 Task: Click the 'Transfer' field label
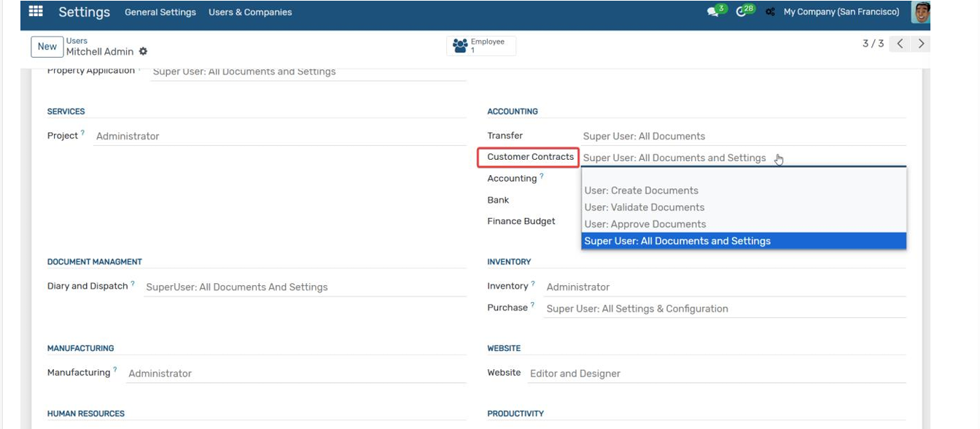505,136
